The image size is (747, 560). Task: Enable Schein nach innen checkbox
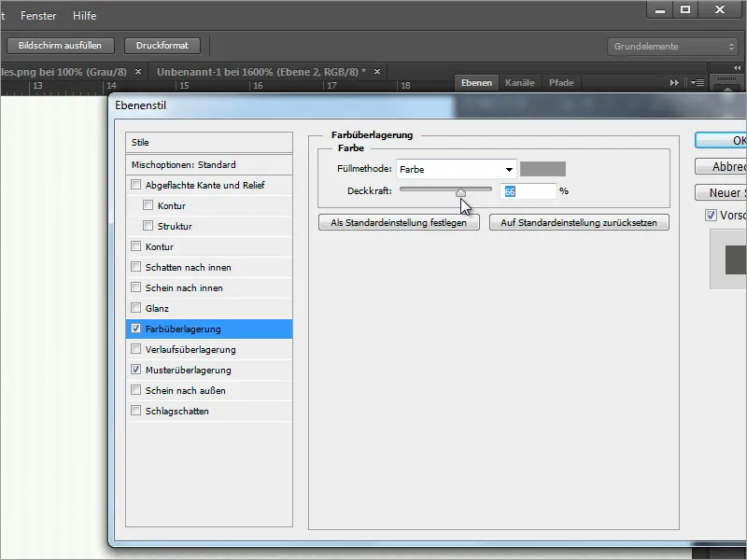coord(135,287)
